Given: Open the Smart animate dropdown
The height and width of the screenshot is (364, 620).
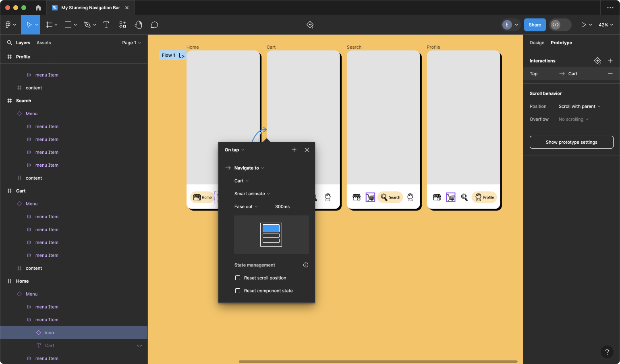Looking at the screenshot, I should point(252,194).
